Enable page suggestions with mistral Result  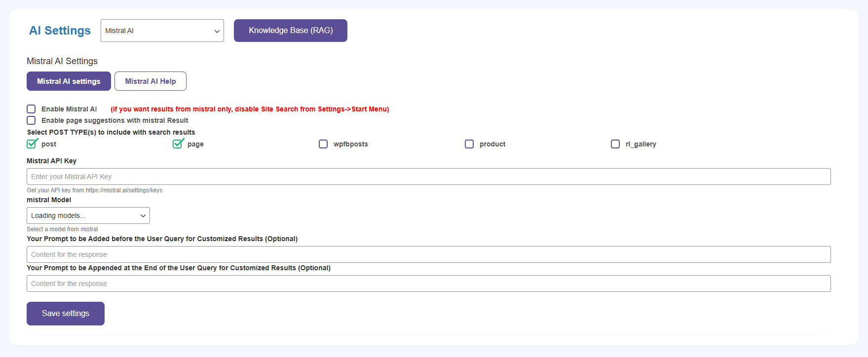31,120
